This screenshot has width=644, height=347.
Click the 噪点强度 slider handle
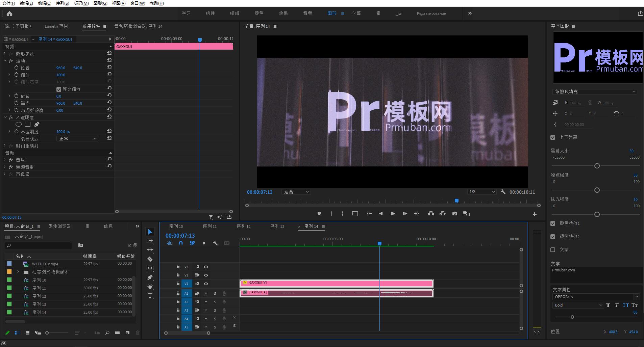pyautogui.click(x=597, y=190)
